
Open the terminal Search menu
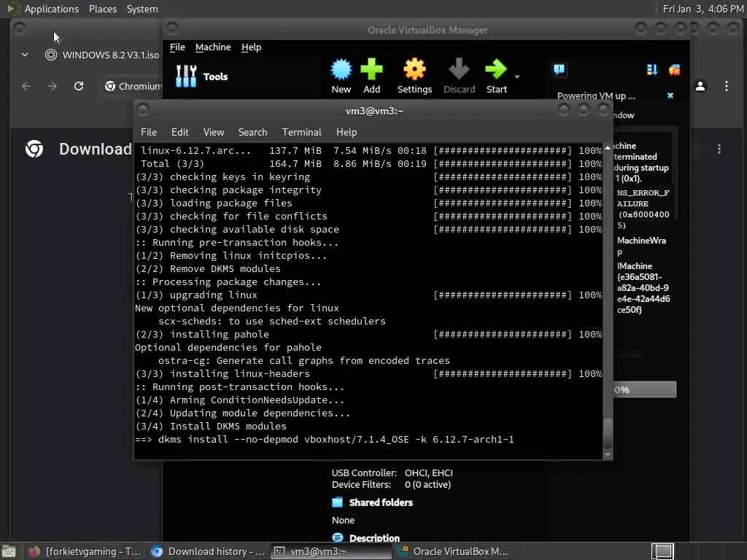pos(252,133)
